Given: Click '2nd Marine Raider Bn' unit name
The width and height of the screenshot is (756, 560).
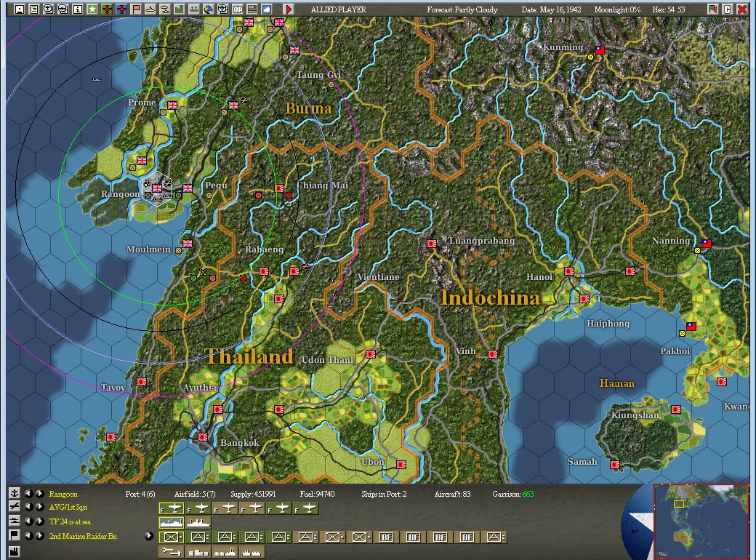Looking at the screenshot, I should 83,536.
